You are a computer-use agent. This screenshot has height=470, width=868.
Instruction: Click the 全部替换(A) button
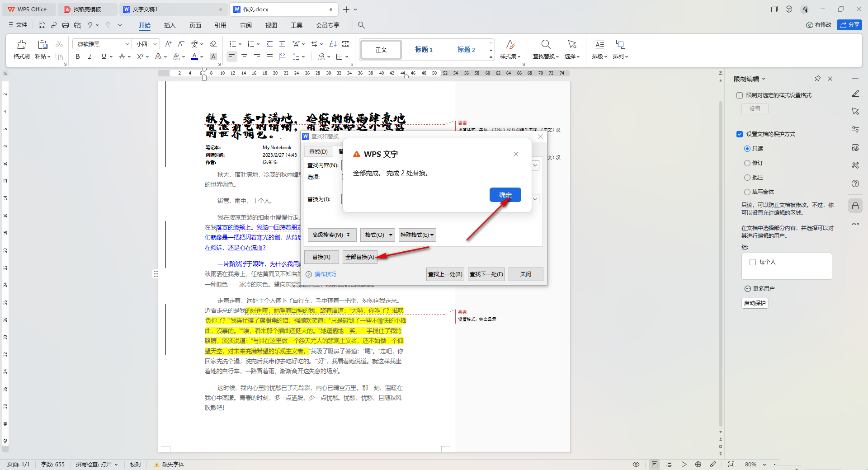(360, 257)
